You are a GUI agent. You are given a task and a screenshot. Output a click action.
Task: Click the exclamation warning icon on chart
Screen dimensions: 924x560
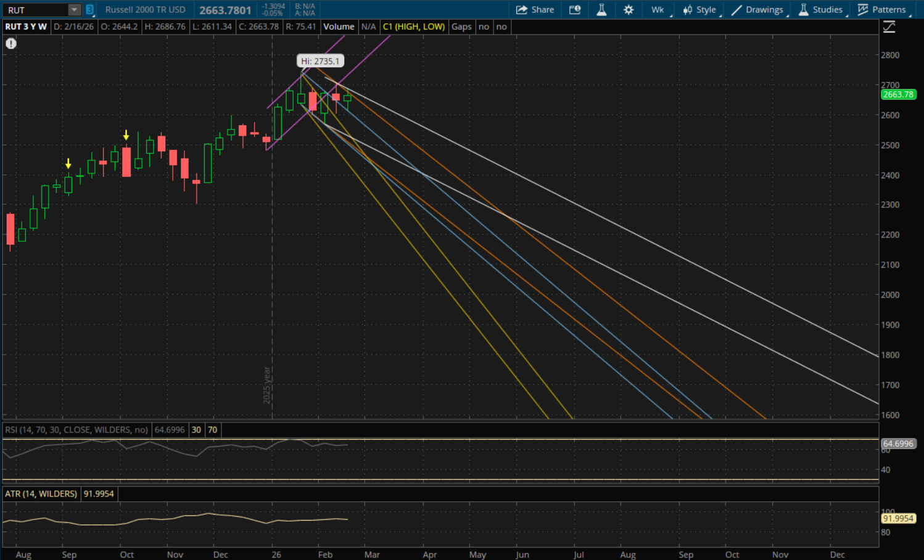pyautogui.click(x=11, y=44)
